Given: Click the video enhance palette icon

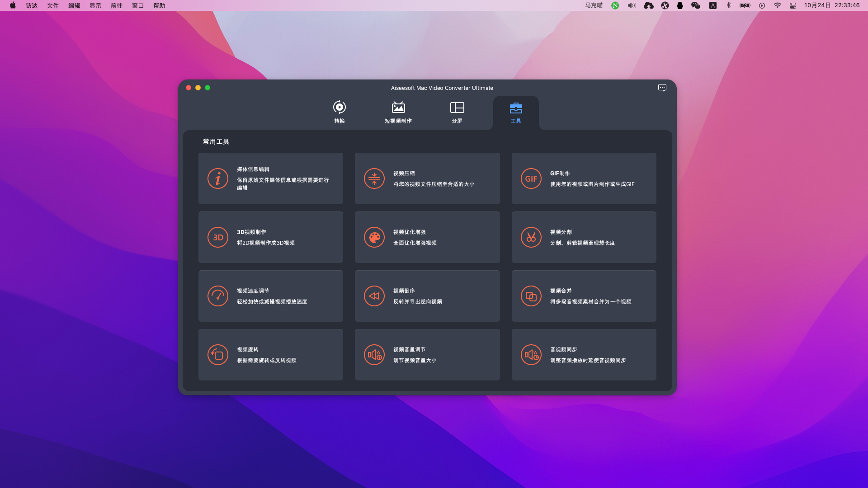Looking at the screenshot, I should click(x=374, y=237).
